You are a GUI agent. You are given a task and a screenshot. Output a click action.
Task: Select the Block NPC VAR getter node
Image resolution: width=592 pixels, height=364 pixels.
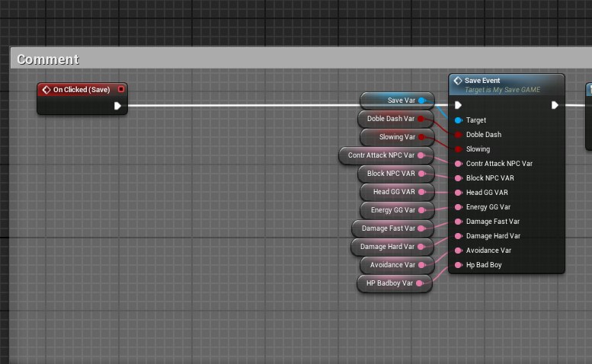point(396,174)
